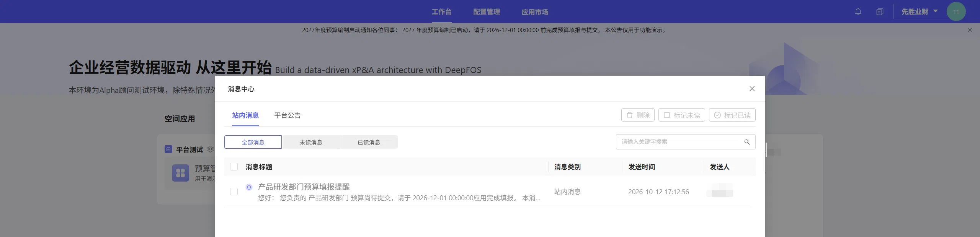980x237 pixels.
Task: Expand the 先胜业财 account dropdown
Action: pyautogui.click(x=920, y=11)
